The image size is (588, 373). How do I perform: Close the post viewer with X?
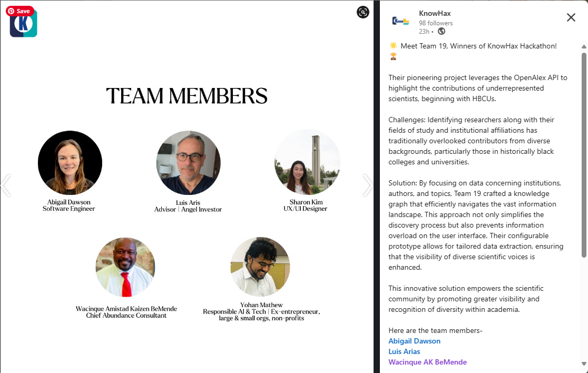tap(571, 17)
